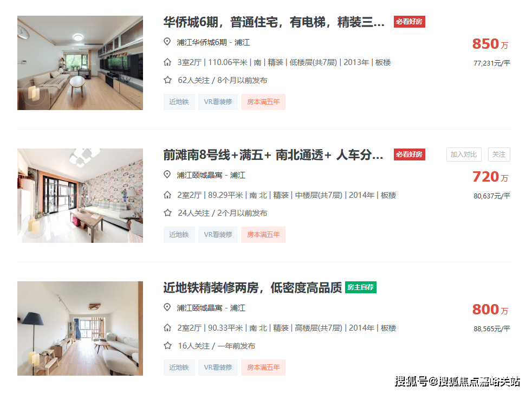Click 浦江华侨城6期 community link
The height and width of the screenshot is (393, 532).
coord(202,42)
